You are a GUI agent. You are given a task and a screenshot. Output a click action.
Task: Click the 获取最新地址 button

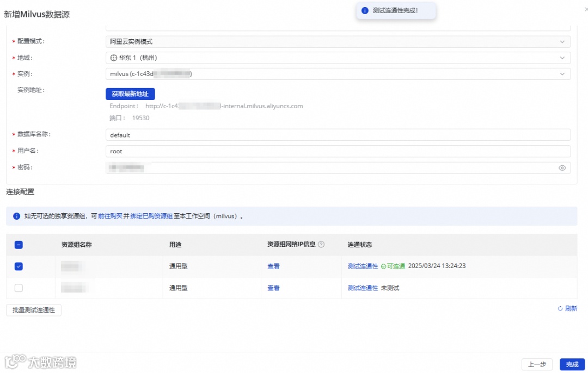130,94
